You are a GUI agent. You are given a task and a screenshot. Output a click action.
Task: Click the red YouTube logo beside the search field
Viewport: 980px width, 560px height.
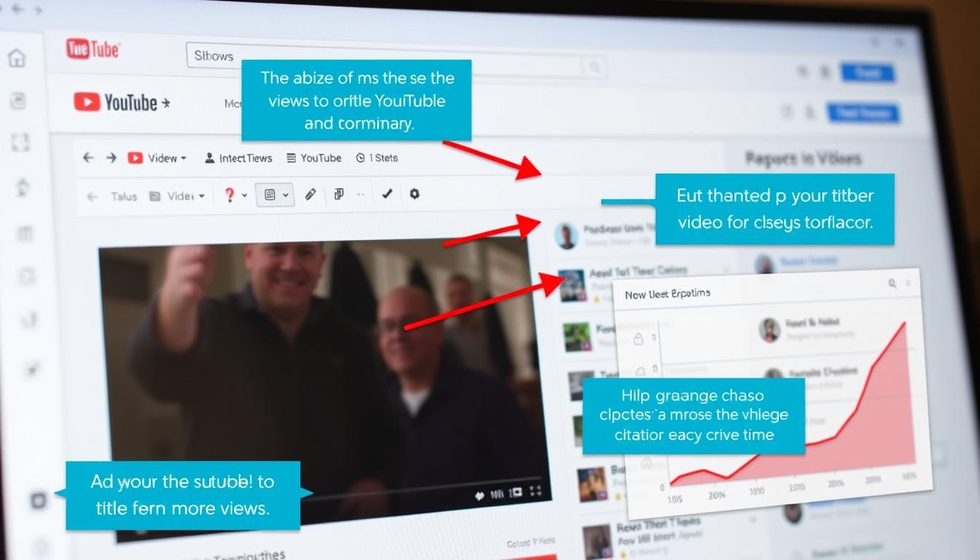tap(93, 49)
